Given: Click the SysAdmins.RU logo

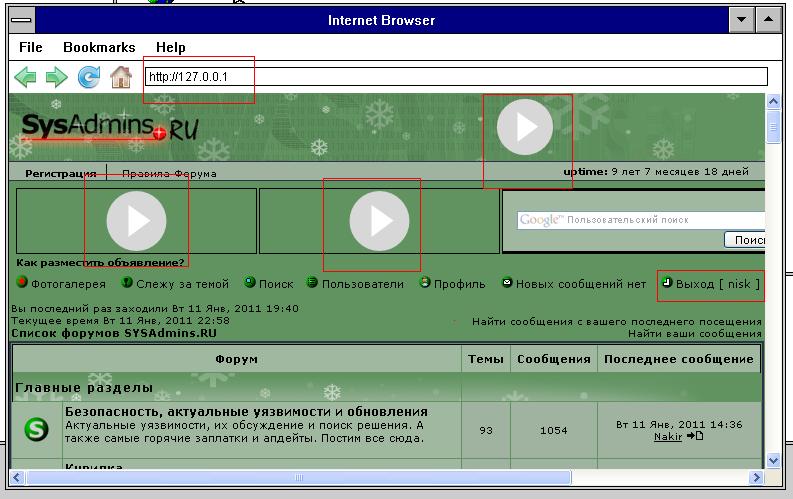Looking at the screenshot, I should click(x=110, y=127).
